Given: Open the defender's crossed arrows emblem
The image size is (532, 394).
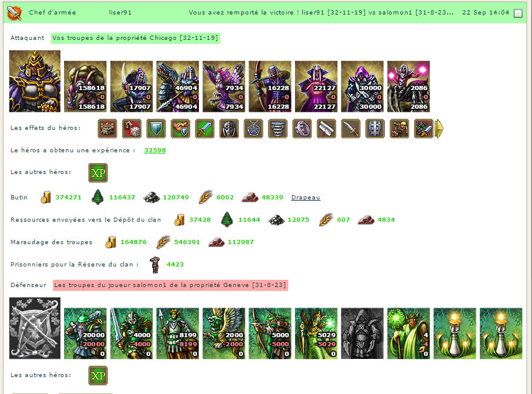Looking at the screenshot, I should [x=34, y=328].
